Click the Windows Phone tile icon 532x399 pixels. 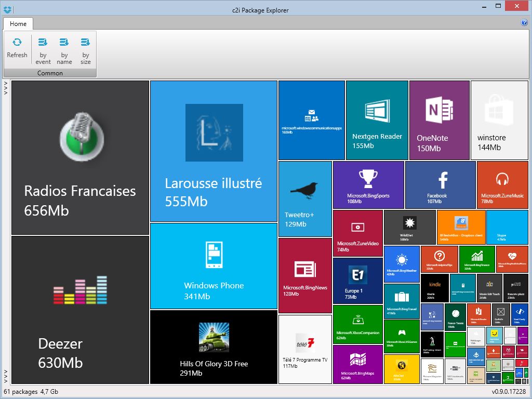214,255
